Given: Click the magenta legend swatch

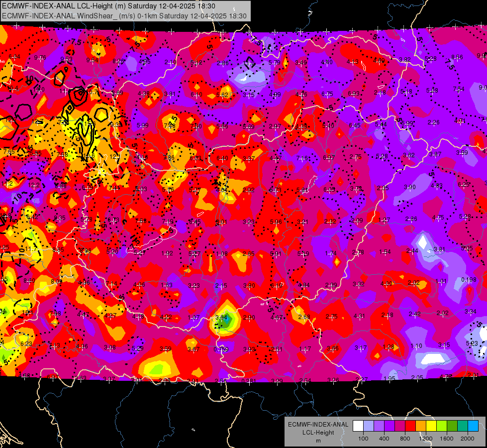Looking at the screenshot, I should tap(400, 426).
